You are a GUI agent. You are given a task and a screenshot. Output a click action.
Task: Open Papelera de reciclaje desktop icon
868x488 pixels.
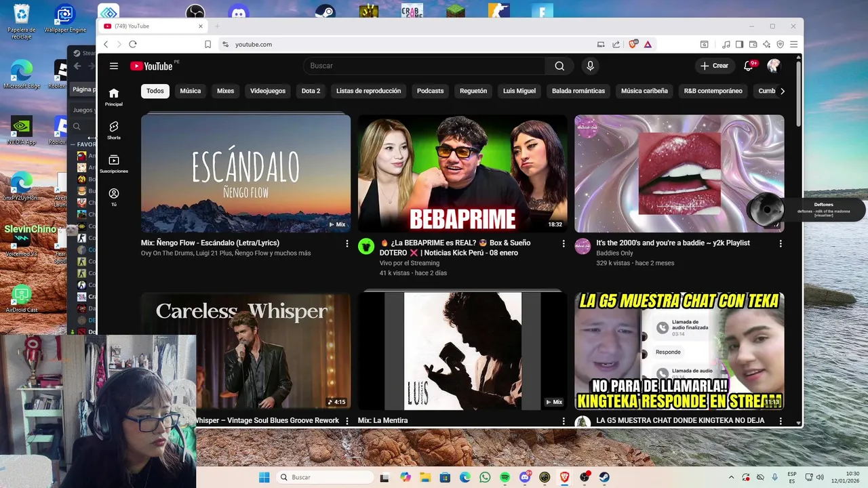[22, 22]
